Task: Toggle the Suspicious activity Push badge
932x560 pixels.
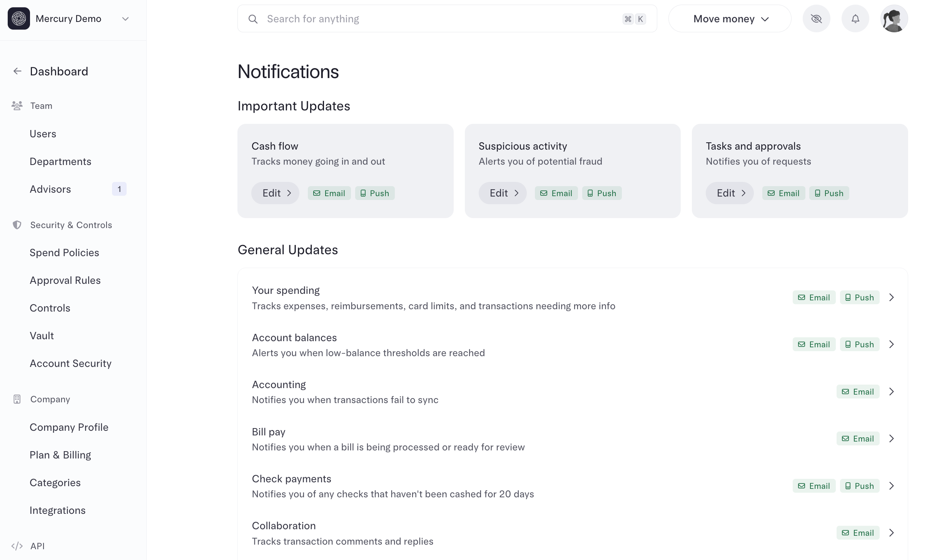Action: tap(602, 193)
